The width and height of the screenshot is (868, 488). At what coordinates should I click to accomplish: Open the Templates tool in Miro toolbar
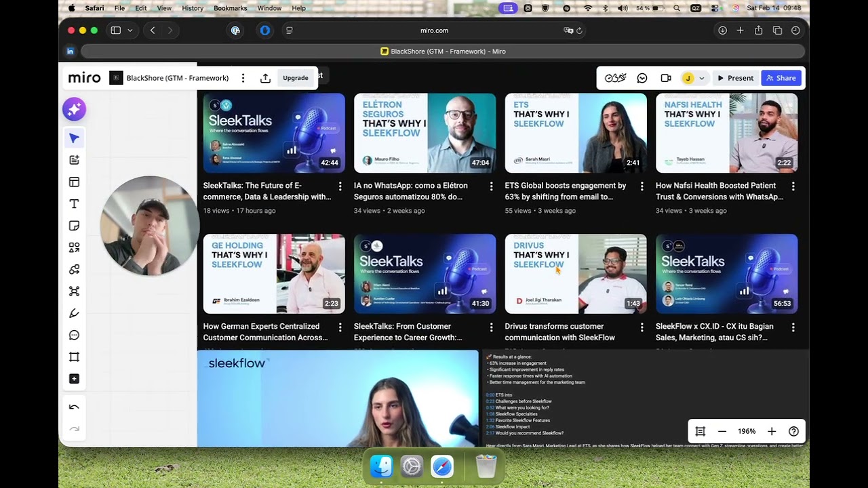coord(74,182)
